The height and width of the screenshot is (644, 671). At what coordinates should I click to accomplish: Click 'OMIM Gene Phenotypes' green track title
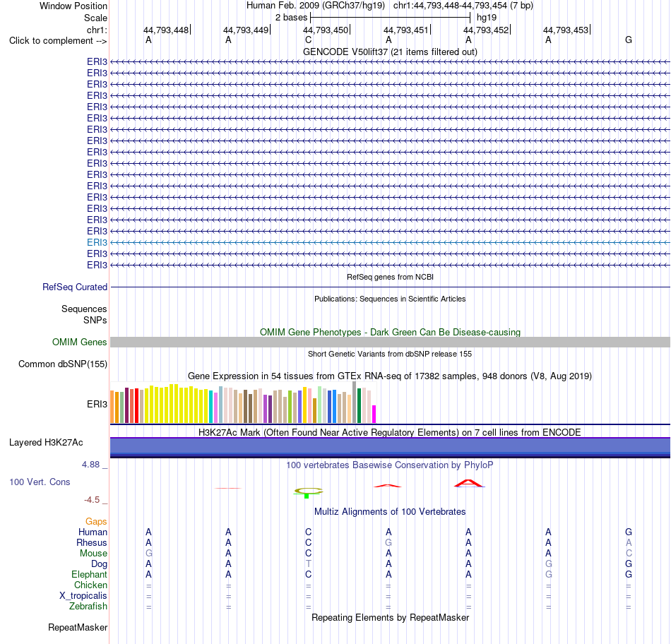pyautogui.click(x=390, y=332)
